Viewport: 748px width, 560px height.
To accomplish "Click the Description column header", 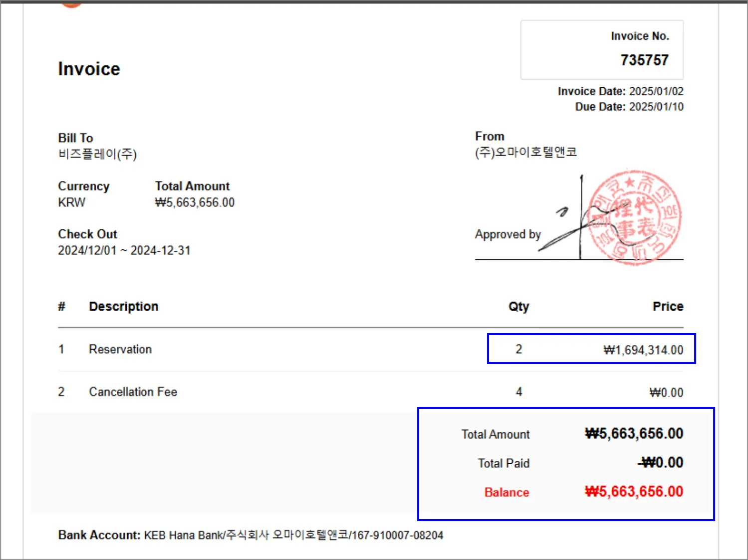I will (123, 306).
